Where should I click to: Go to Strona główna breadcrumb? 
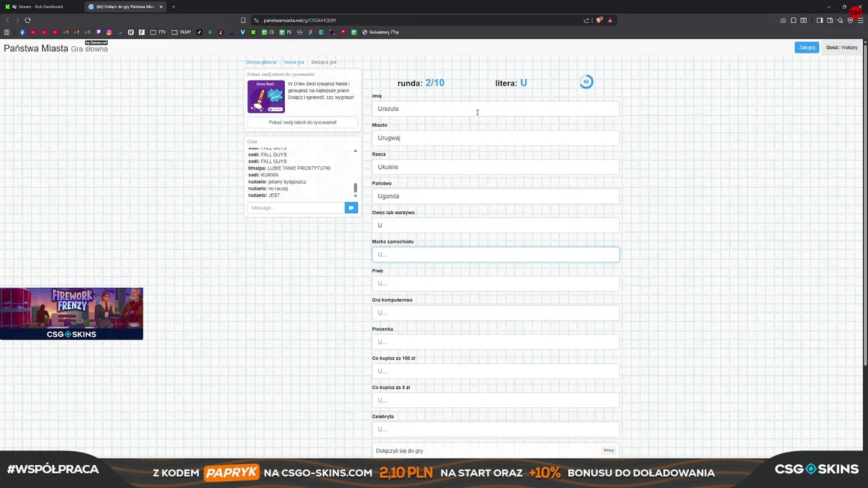(x=261, y=62)
